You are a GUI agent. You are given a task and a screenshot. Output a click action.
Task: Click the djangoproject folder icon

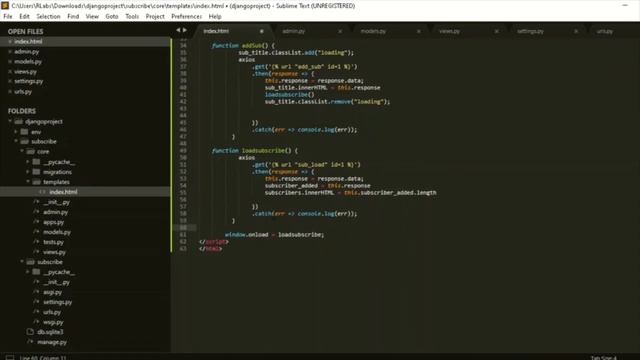tap(18, 122)
